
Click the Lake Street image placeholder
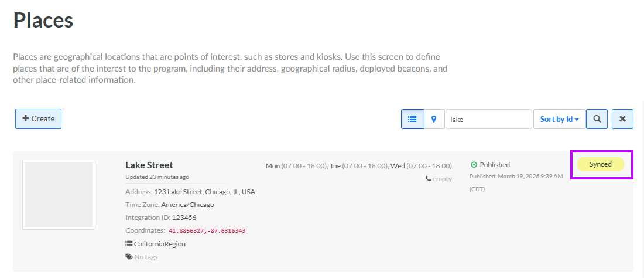[x=59, y=195]
